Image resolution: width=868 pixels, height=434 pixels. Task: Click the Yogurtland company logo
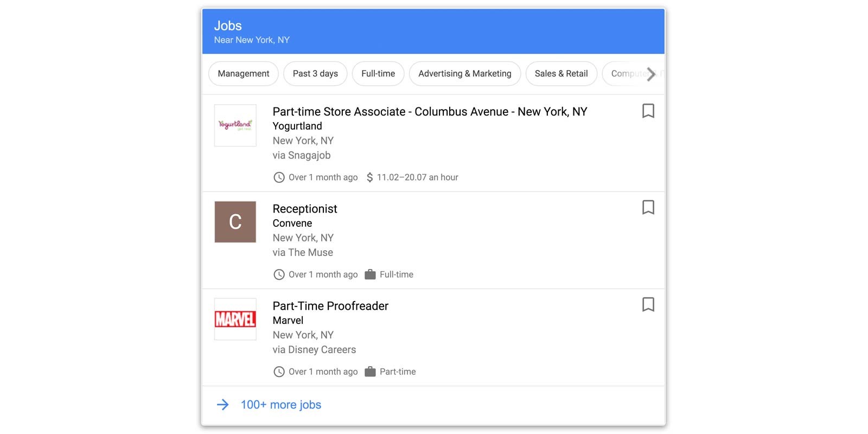[235, 125]
